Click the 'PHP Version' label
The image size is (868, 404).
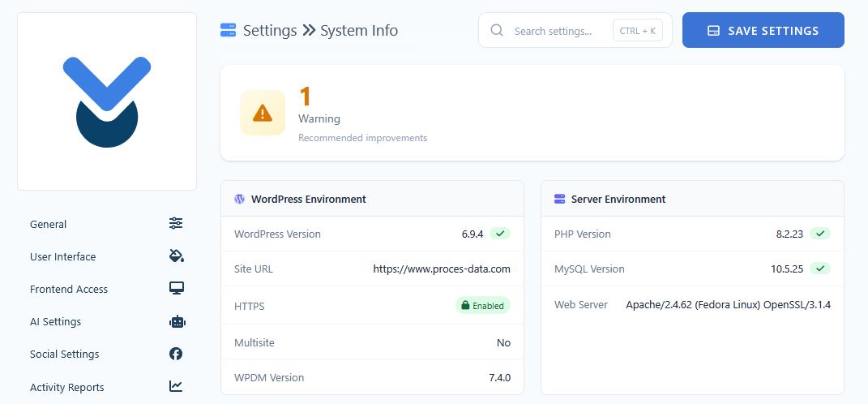coord(583,234)
